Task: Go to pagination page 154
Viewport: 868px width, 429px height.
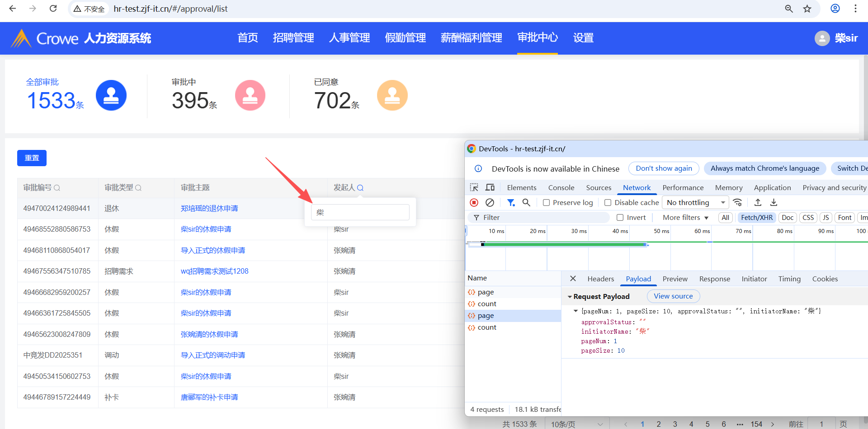Action: (756, 424)
